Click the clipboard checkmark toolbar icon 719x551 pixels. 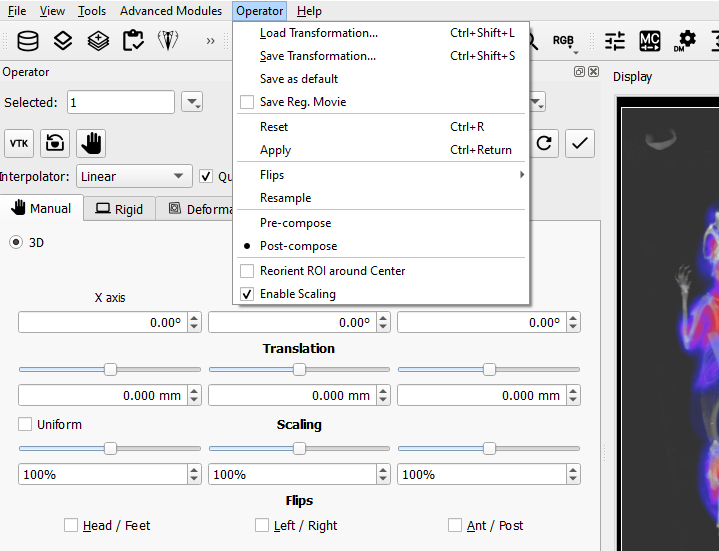pos(132,41)
